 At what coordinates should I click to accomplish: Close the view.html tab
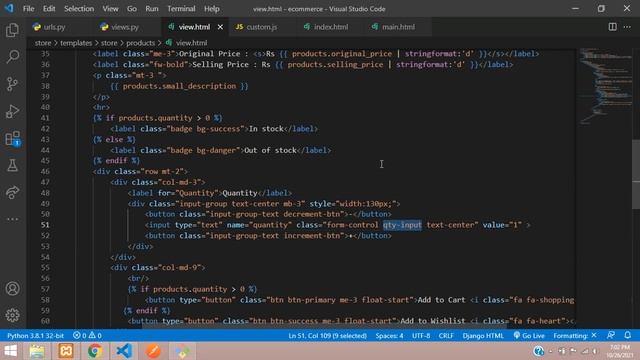tap(220, 27)
